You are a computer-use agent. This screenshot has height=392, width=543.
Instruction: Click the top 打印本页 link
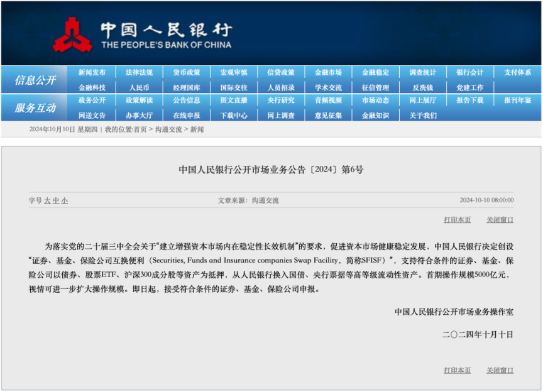[457, 220]
